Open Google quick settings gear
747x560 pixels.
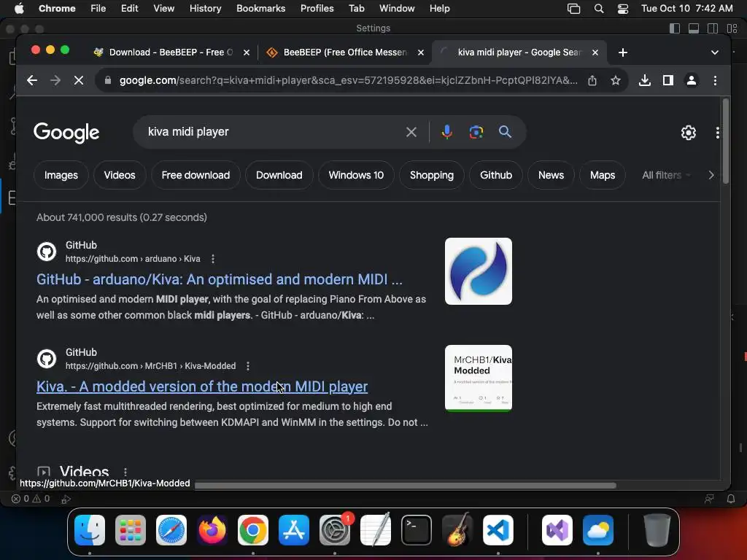click(689, 133)
